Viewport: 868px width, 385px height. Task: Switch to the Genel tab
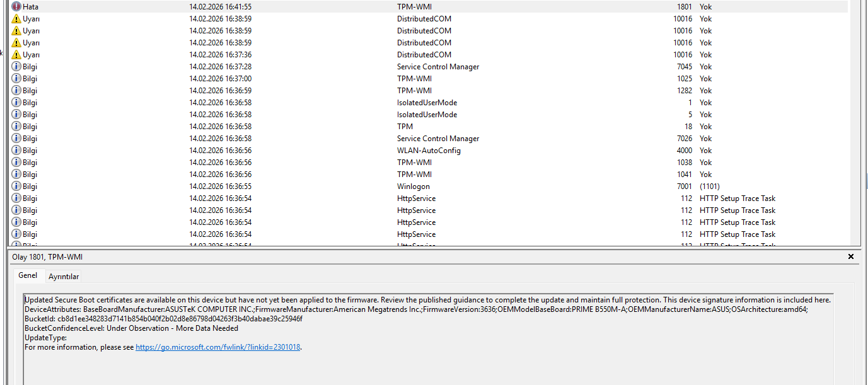[x=28, y=275]
